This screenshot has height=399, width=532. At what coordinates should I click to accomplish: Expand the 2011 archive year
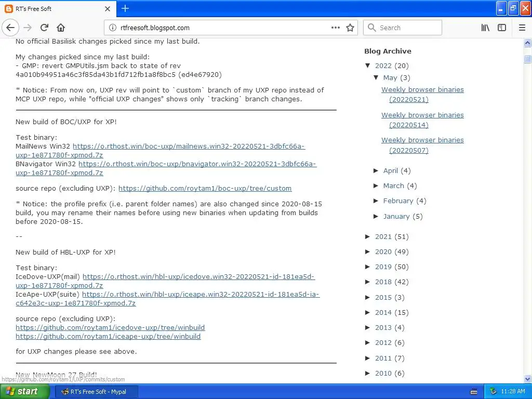368,358
